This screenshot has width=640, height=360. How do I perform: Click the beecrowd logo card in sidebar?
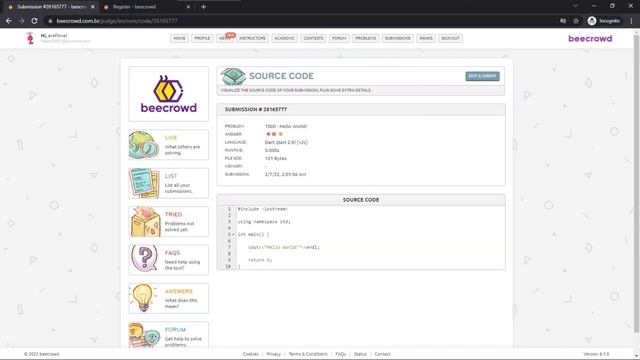click(x=169, y=94)
